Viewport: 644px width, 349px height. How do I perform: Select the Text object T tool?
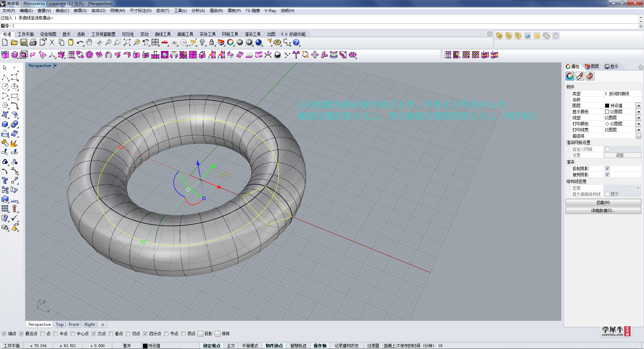click(5, 181)
